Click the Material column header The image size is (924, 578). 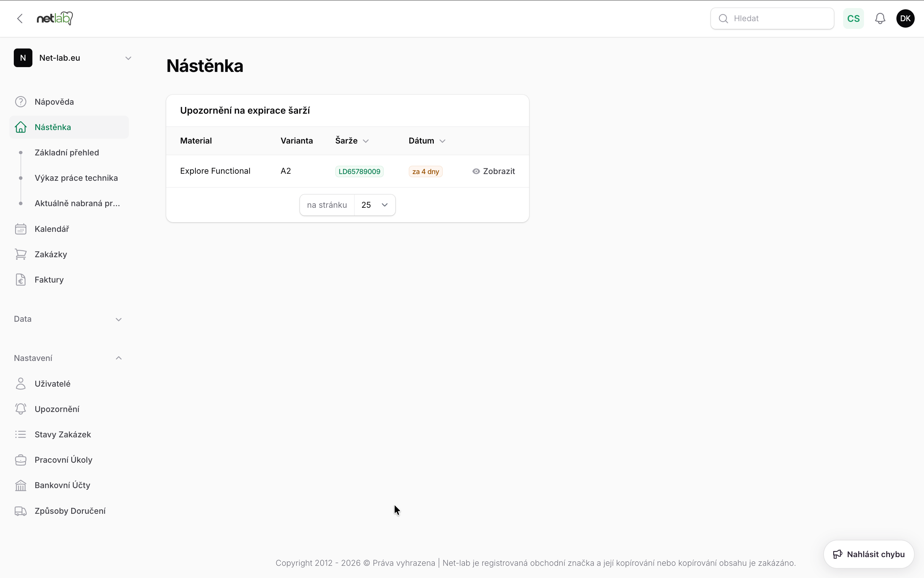coord(196,141)
